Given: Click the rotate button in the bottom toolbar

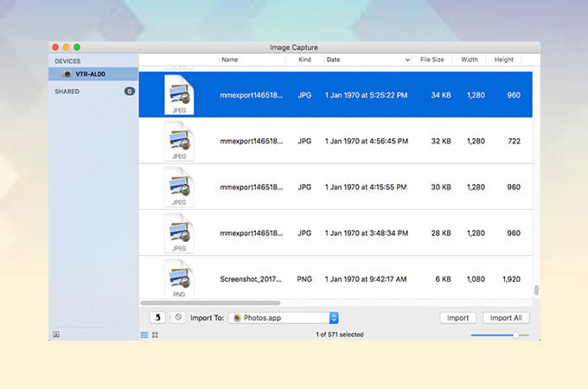Looking at the screenshot, I should [158, 318].
